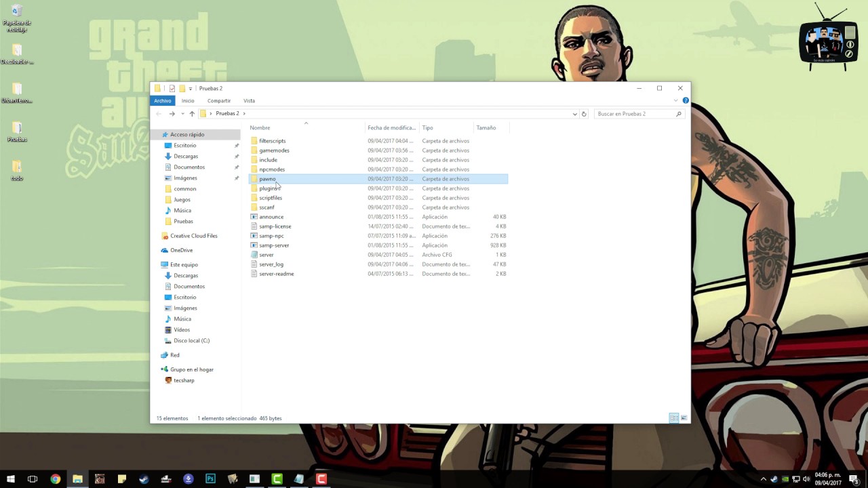
Task: Open Vídeos under Este equipo
Action: (x=182, y=329)
